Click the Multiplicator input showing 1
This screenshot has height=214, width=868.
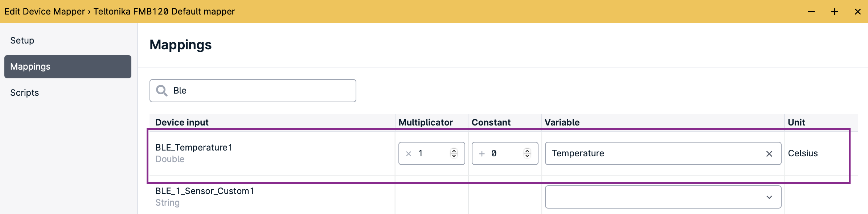click(431, 153)
